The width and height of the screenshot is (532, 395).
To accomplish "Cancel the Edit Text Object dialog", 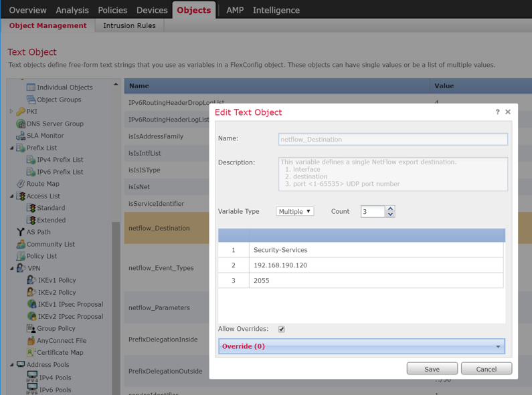I will click(486, 369).
